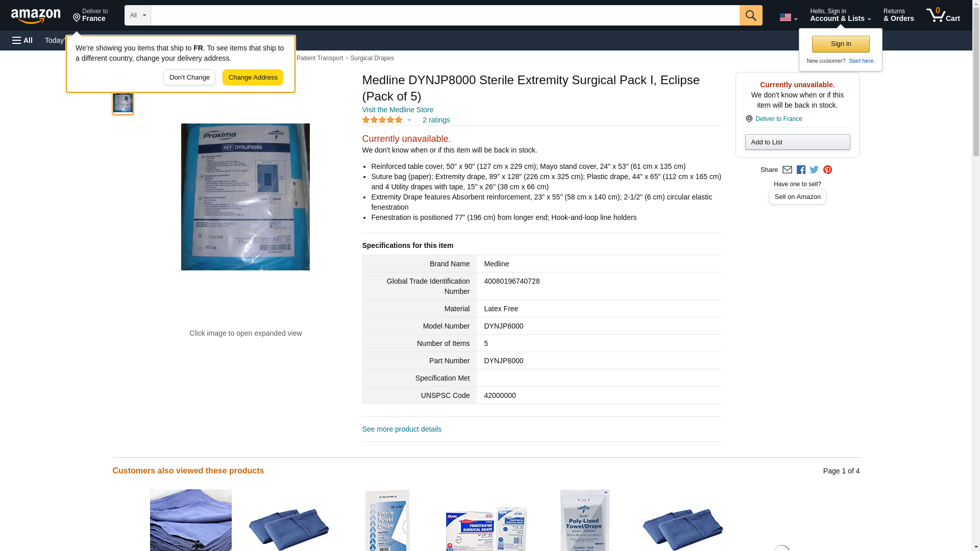Expand the star ratings breakdown arrow
The width and height of the screenshot is (980, 551).
[x=409, y=120]
